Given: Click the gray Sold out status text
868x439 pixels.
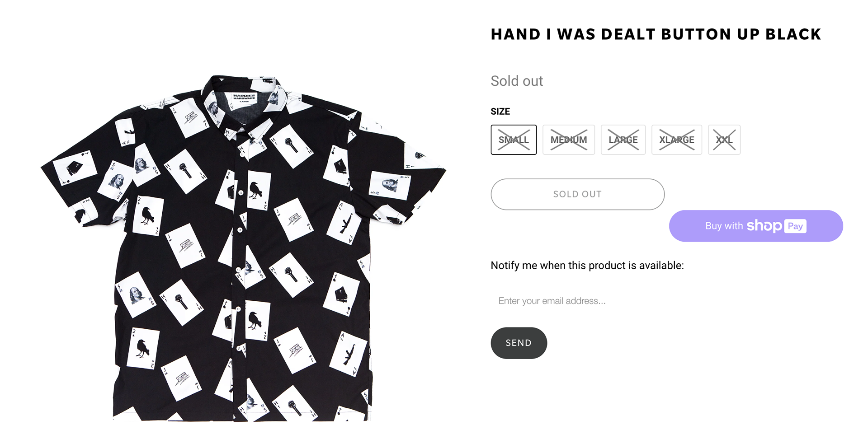Looking at the screenshot, I should (x=517, y=81).
